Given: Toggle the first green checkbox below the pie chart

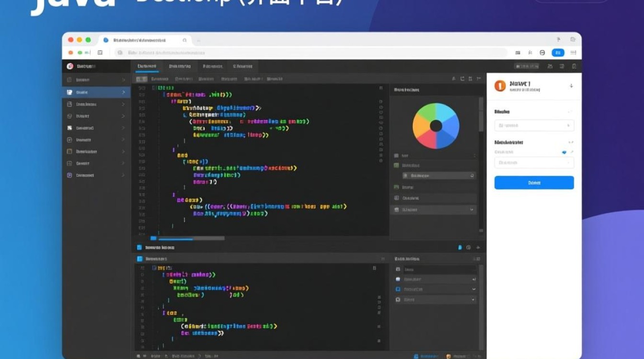Looking at the screenshot, I should pyautogui.click(x=396, y=165).
